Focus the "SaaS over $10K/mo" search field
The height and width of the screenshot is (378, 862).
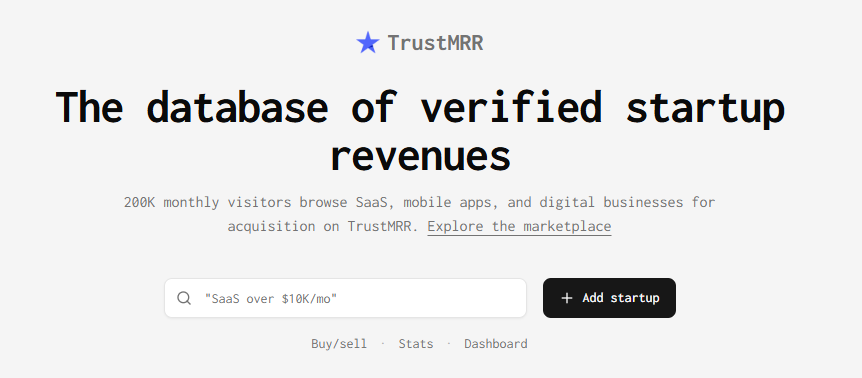click(x=345, y=298)
